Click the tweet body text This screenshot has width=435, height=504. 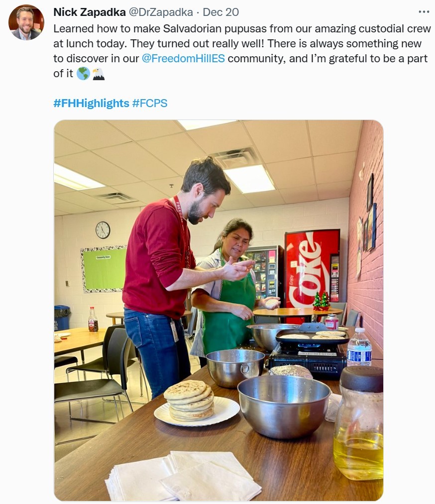(x=241, y=51)
